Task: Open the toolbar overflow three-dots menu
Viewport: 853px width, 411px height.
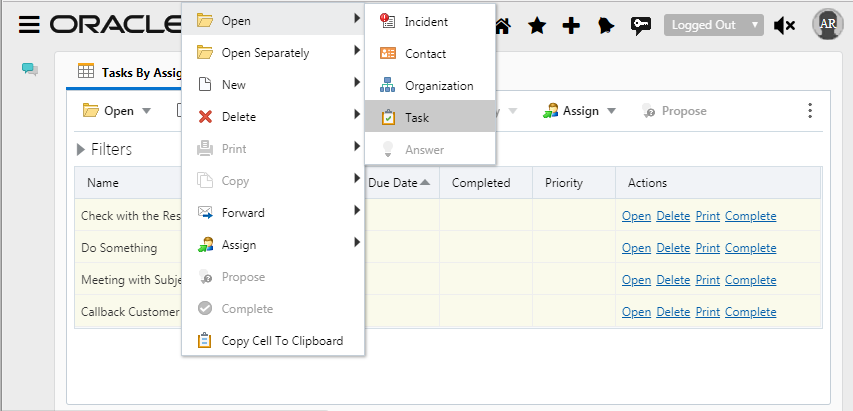Action: pyautogui.click(x=810, y=111)
